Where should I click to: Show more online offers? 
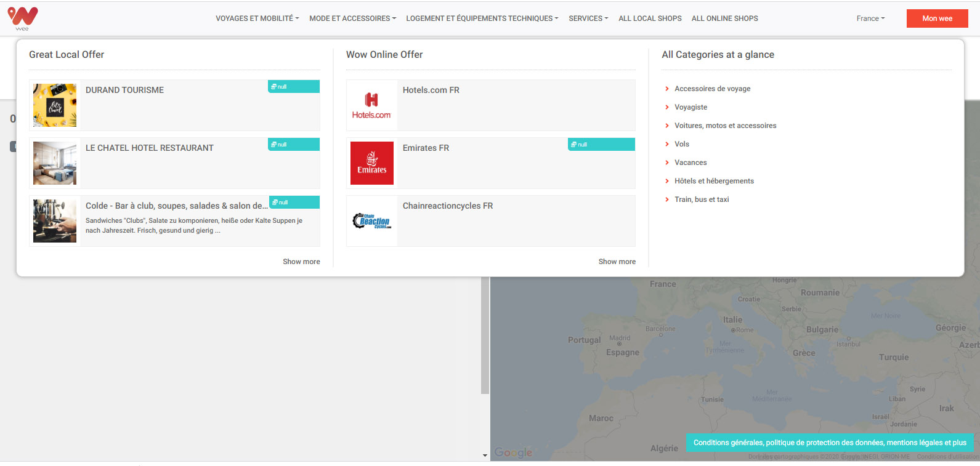617,262
